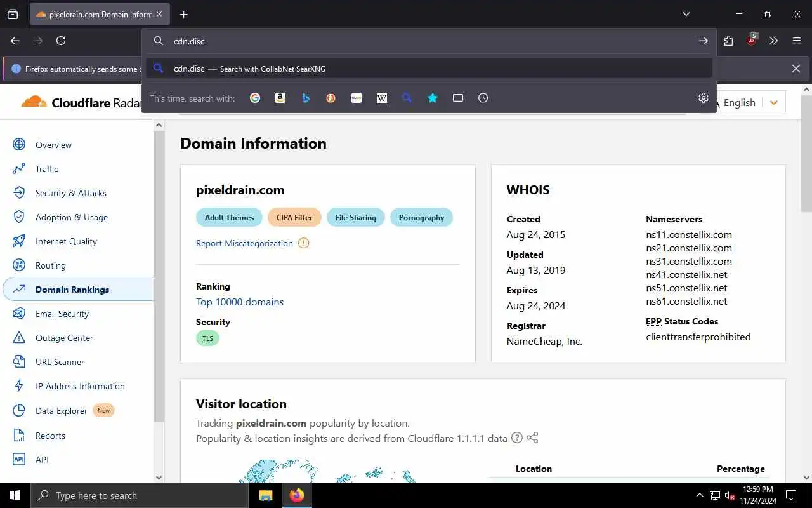
Task: Click the TLS security badge
Action: (207, 338)
